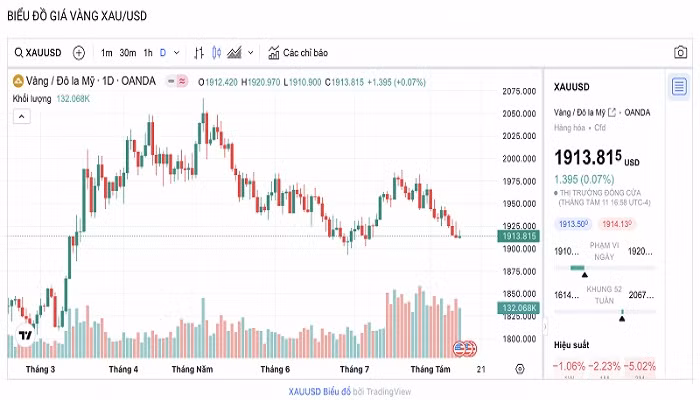Expand the chart style dropdown arrow
Screen dimensions: 700x400
pyautogui.click(x=250, y=52)
